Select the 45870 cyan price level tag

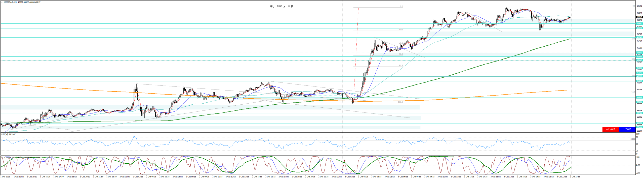coord(639,28)
